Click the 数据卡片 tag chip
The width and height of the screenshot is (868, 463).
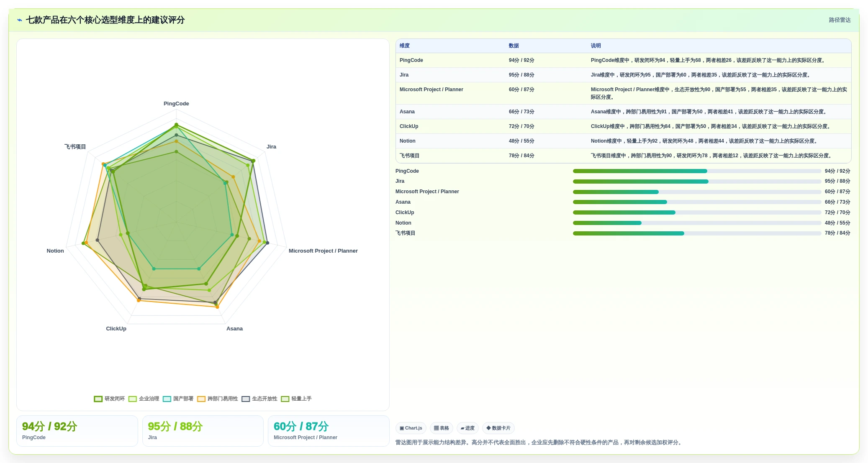498,428
